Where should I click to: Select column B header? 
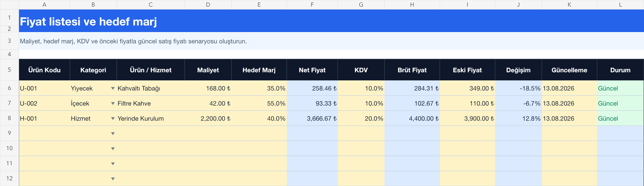coord(93,5)
